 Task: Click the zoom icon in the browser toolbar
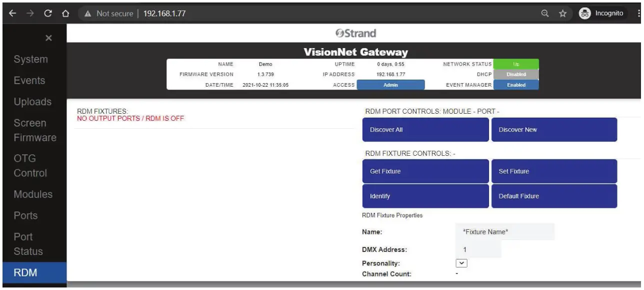[x=544, y=13]
